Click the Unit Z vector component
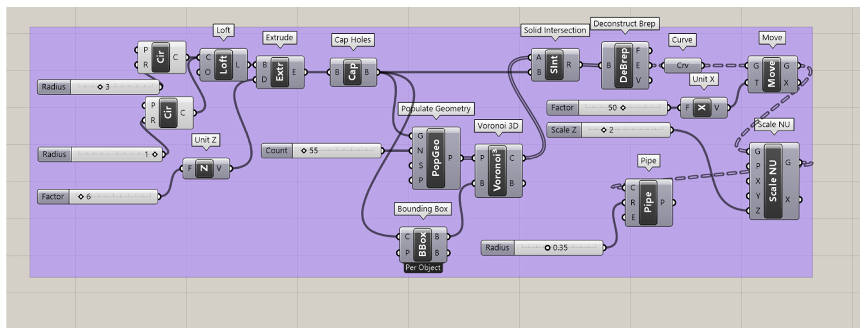Image resolution: width=868 pixels, height=336 pixels. 205,168
